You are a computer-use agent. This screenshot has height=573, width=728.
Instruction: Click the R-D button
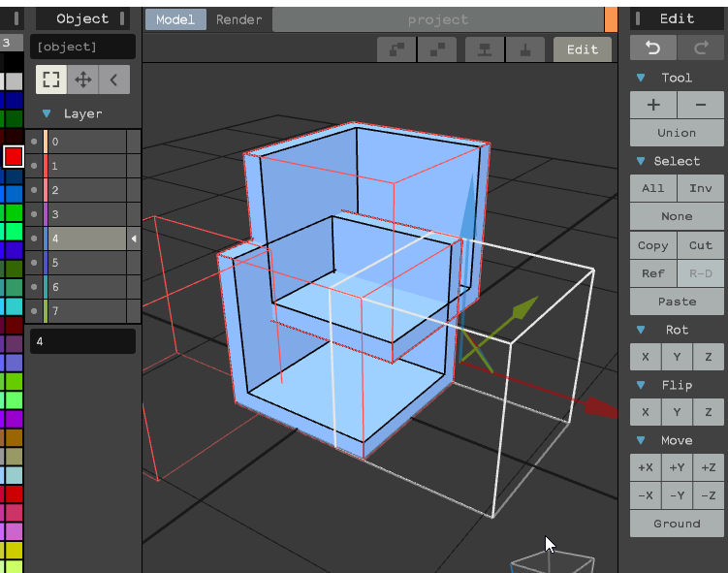(701, 273)
